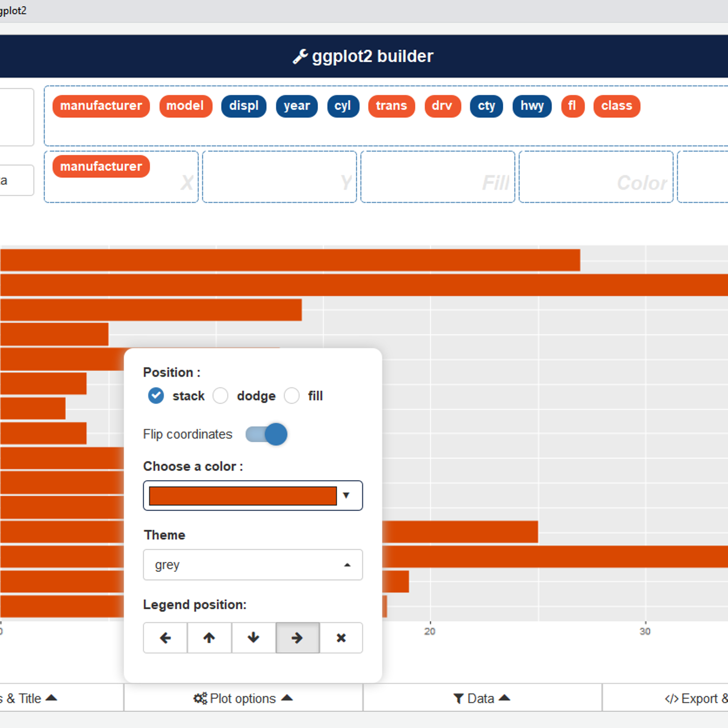This screenshot has height=728, width=728.
Task: Set legend position to right arrow
Action: click(x=298, y=638)
